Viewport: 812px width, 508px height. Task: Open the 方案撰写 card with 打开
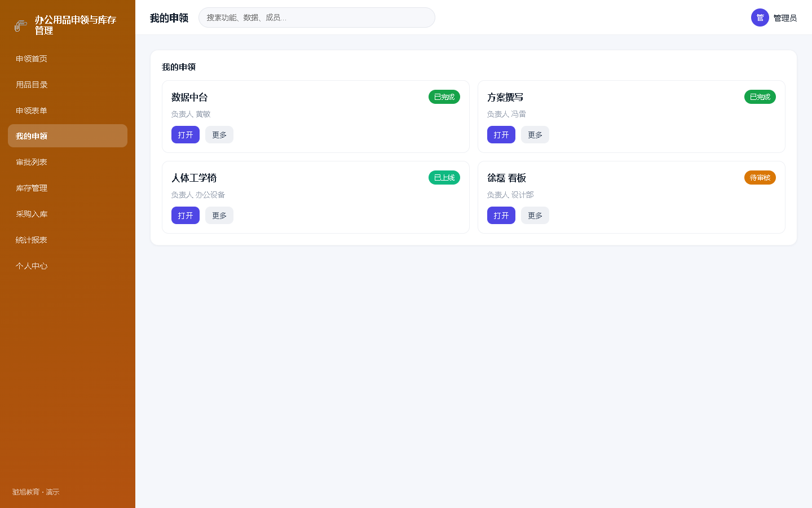coord(501,135)
